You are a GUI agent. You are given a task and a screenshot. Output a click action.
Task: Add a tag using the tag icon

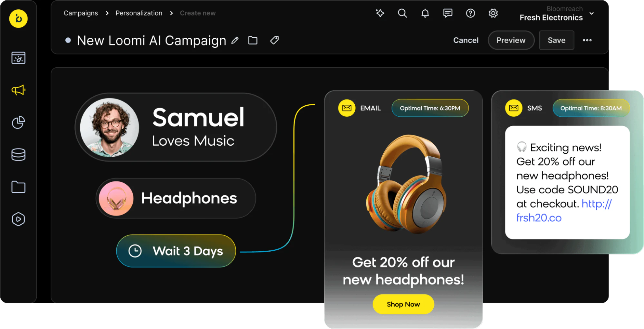click(274, 40)
